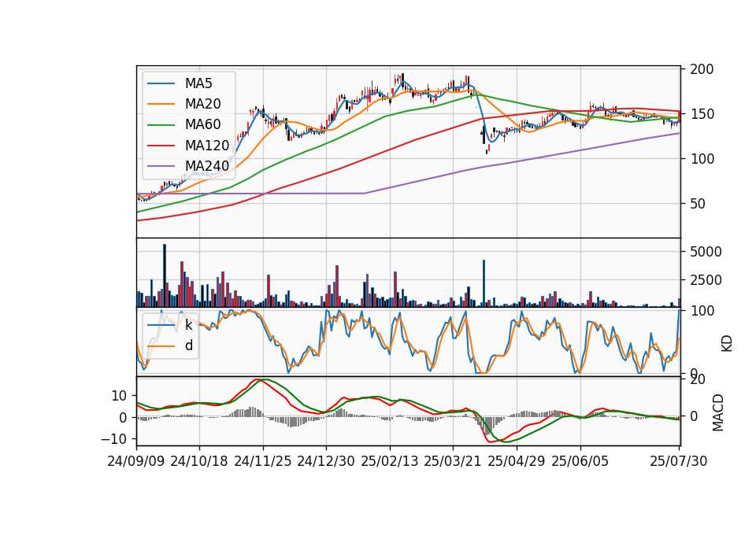Click the k legend label in KD panel

tap(188, 325)
